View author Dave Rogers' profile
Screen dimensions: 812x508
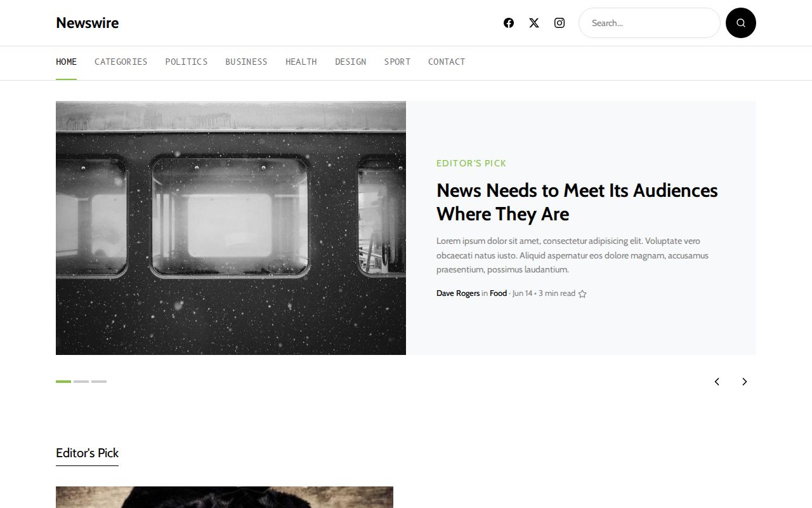click(x=458, y=293)
